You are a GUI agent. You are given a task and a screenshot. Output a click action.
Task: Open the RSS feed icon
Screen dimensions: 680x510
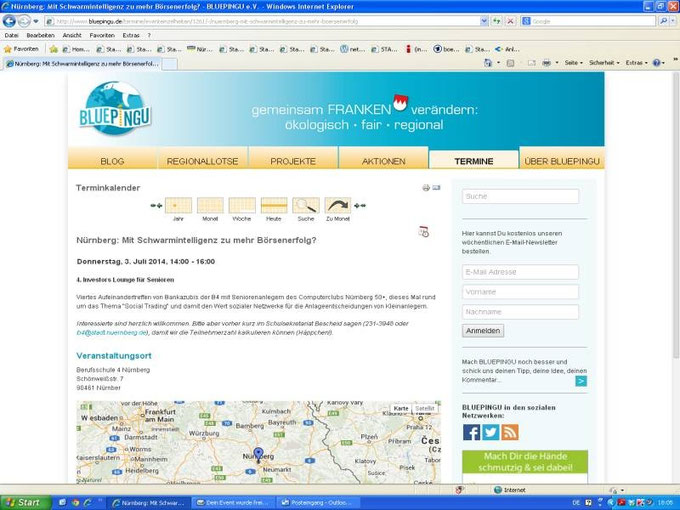(x=510, y=432)
